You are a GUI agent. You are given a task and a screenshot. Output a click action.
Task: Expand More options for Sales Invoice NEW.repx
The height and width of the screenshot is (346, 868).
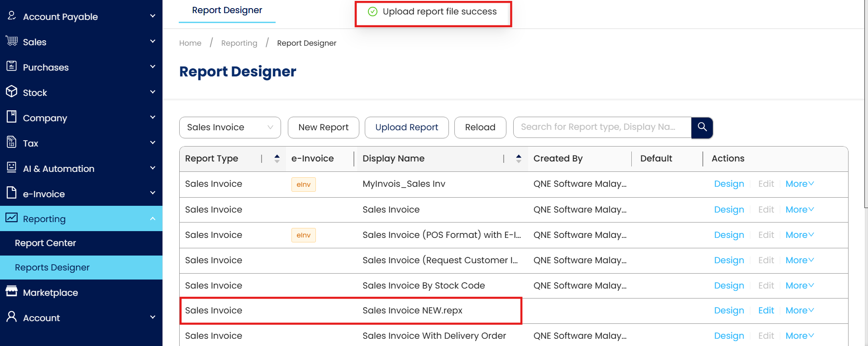point(799,311)
